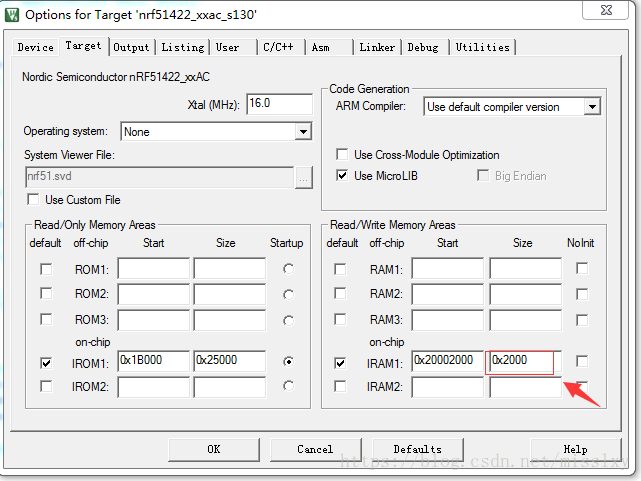The width and height of the screenshot is (641, 481).
Task: Toggle Use MicroLIB checkbox
Action: 342,176
